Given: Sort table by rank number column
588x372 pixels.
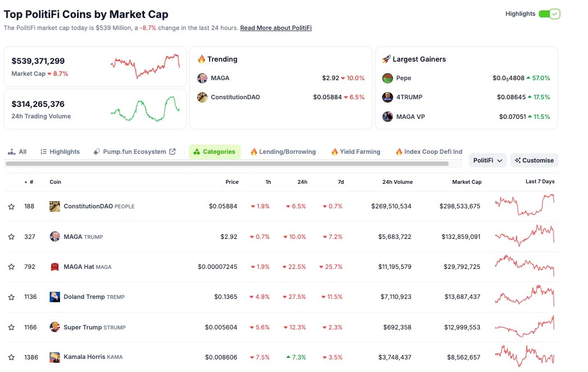Looking at the screenshot, I should 29,182.
